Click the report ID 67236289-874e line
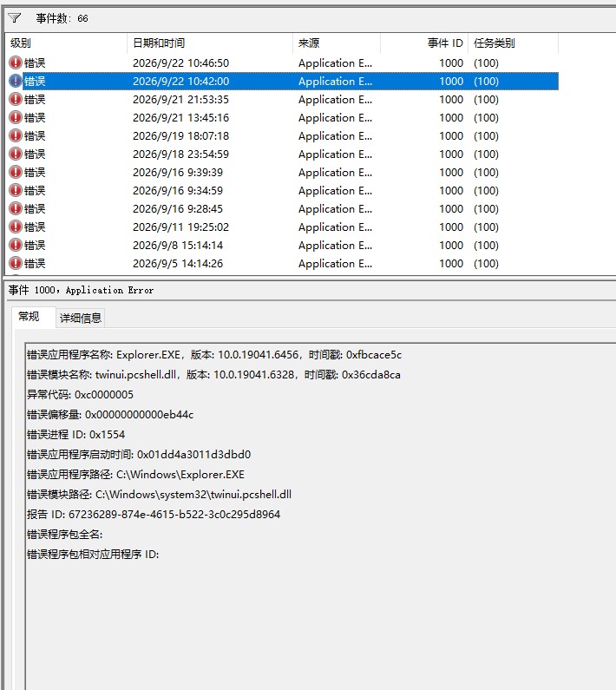Image resolution: width=616 pixels, height=690 pixels. point(154,514)
